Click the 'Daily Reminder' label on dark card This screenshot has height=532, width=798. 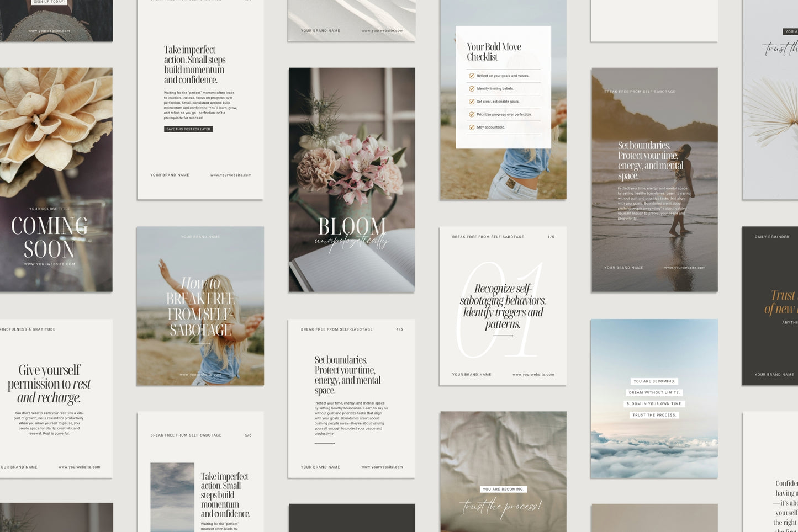(x=771, y=237)
